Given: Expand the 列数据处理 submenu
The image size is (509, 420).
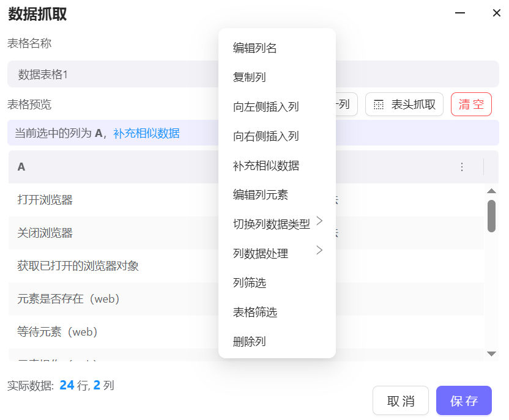Looking at the screenshot, I should pos(277,253).
